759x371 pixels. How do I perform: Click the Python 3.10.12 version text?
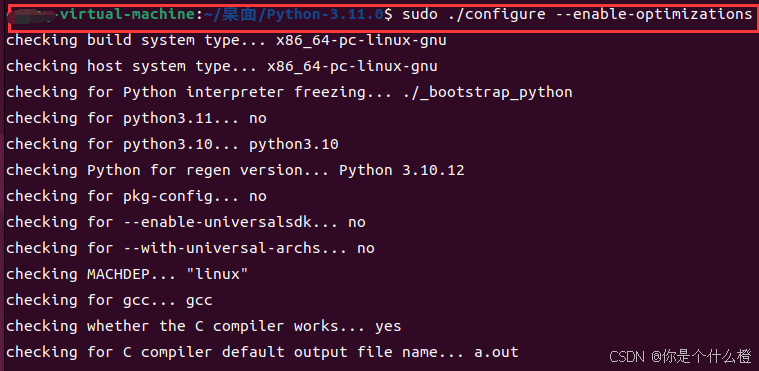click(401, 170)
